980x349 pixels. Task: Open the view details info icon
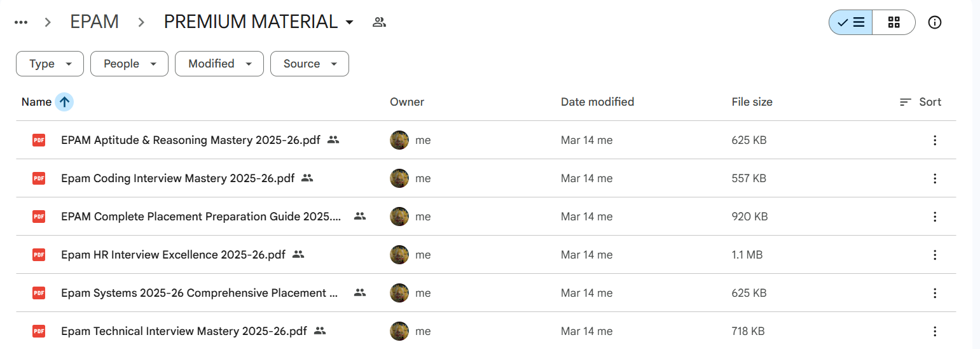[934, 22]
